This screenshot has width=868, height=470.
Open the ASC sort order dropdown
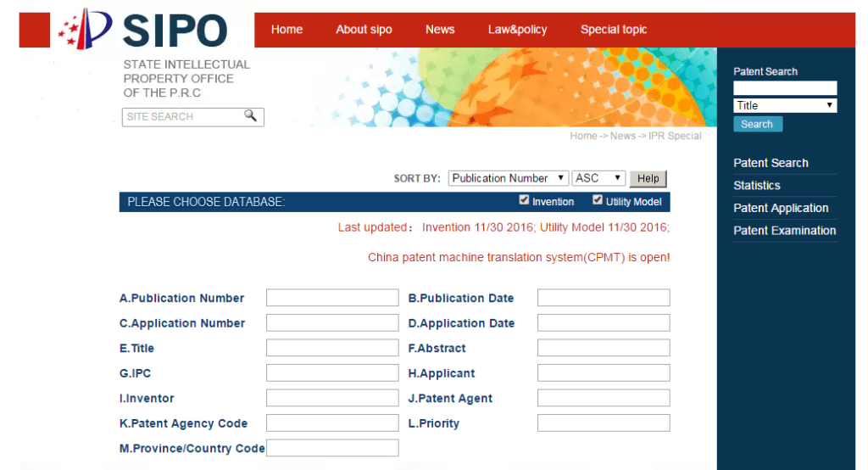(x=598, y=178)
